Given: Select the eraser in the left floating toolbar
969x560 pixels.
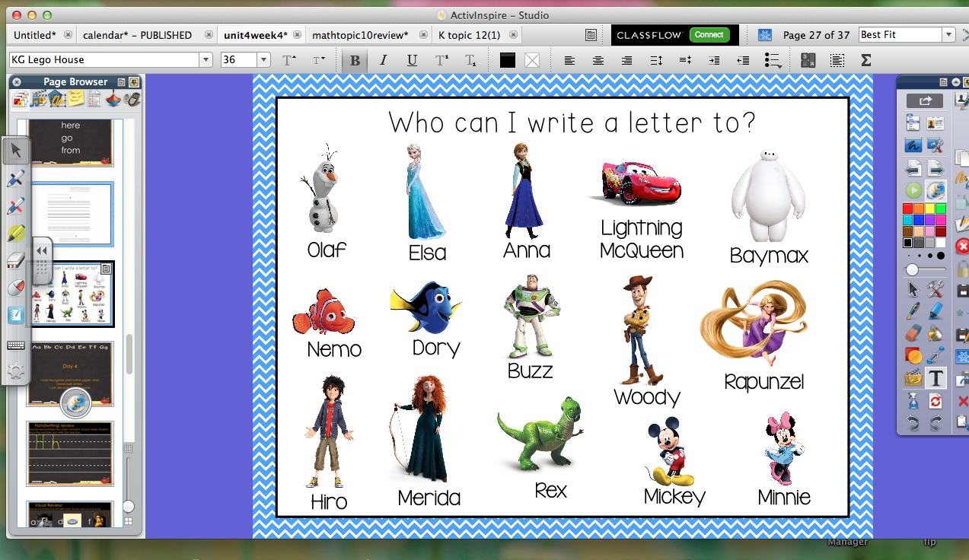Looking at the screenshot, I should click(x=16, y=261).
